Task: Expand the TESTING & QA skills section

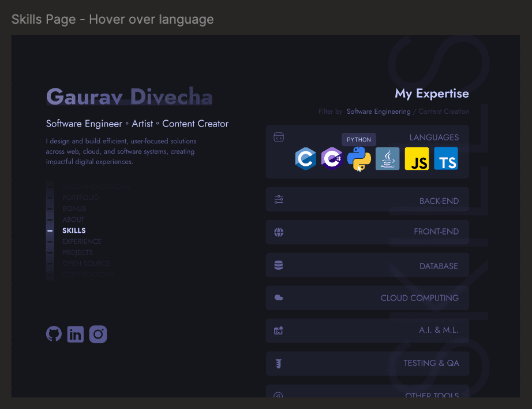Action: coord(368,363)
